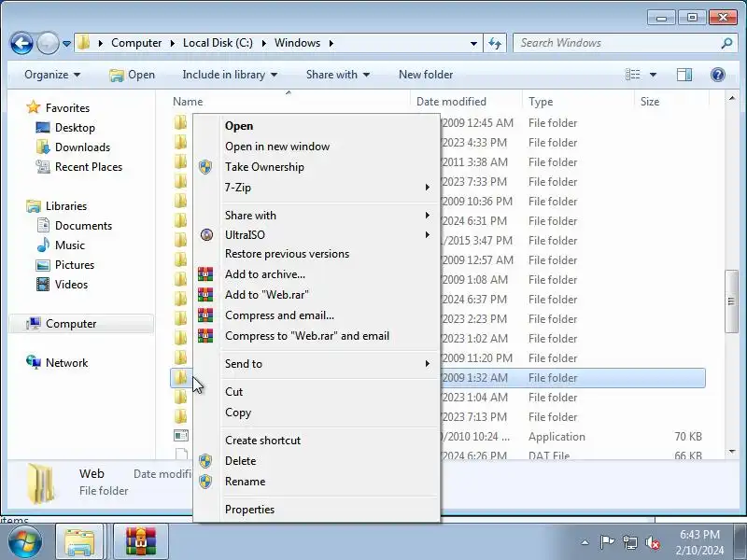747x560 pixels.
Task: Show hidden tray icons arrow
Action: coord(585,542)
